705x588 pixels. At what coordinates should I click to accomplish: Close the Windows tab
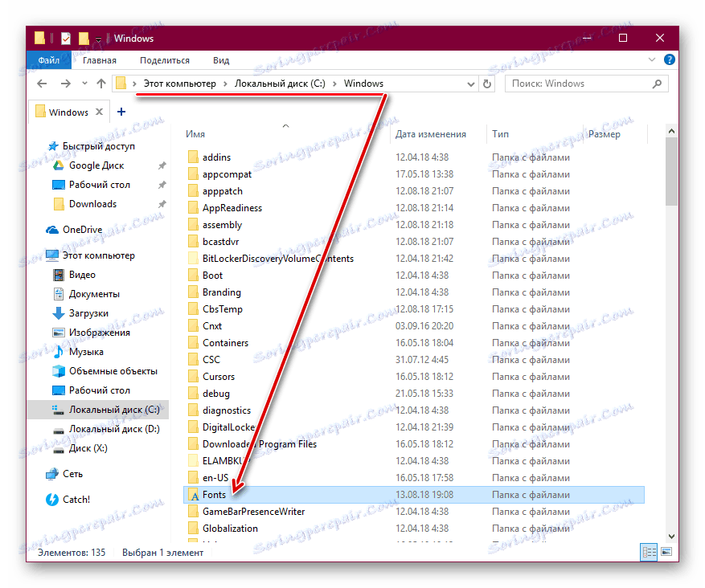100,112
